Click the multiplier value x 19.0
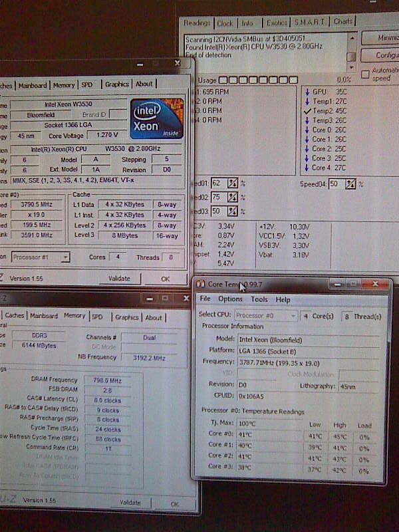This screenshot has width=399, height=532. click(37, 215)
